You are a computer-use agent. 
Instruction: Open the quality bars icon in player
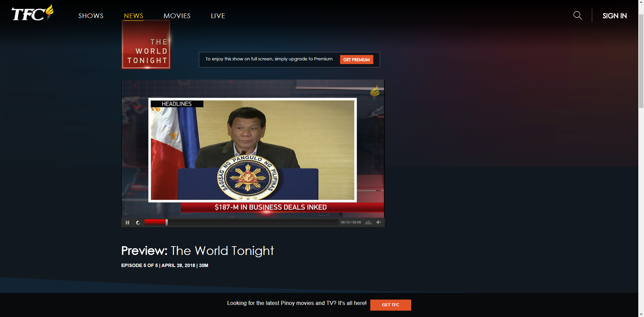coord(368,222)
